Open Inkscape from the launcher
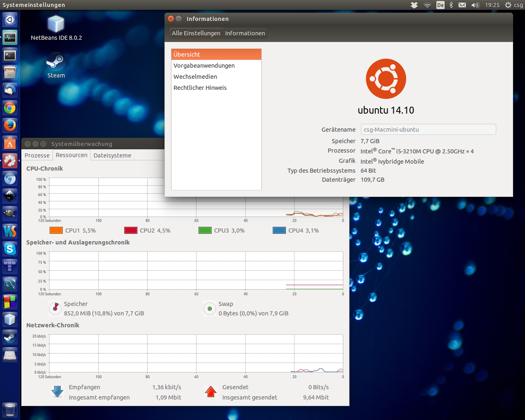 (10, 196)
